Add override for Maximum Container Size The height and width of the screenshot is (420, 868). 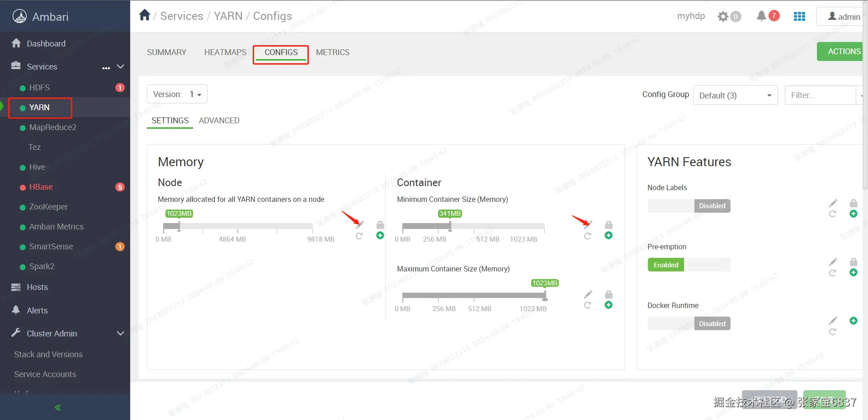pos(609,305)
